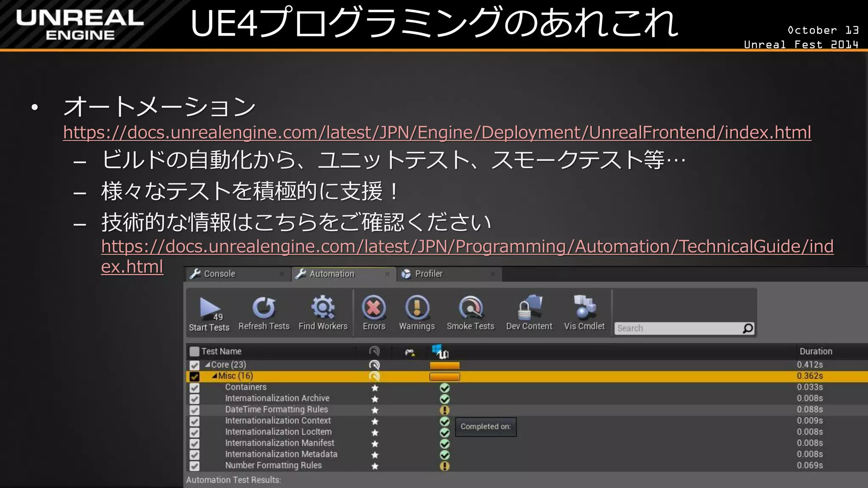Uncheck the Containers test checkbox
Screen dimensions: 868x488
point(195,388)
